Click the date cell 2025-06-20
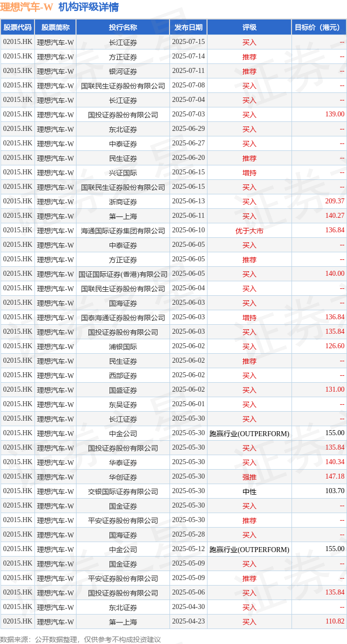 188,158
